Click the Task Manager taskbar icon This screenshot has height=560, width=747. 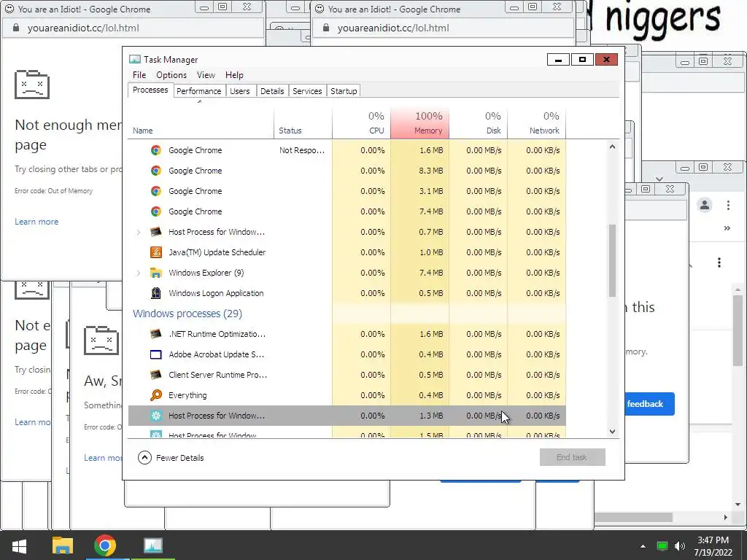(x=153, y=545)
